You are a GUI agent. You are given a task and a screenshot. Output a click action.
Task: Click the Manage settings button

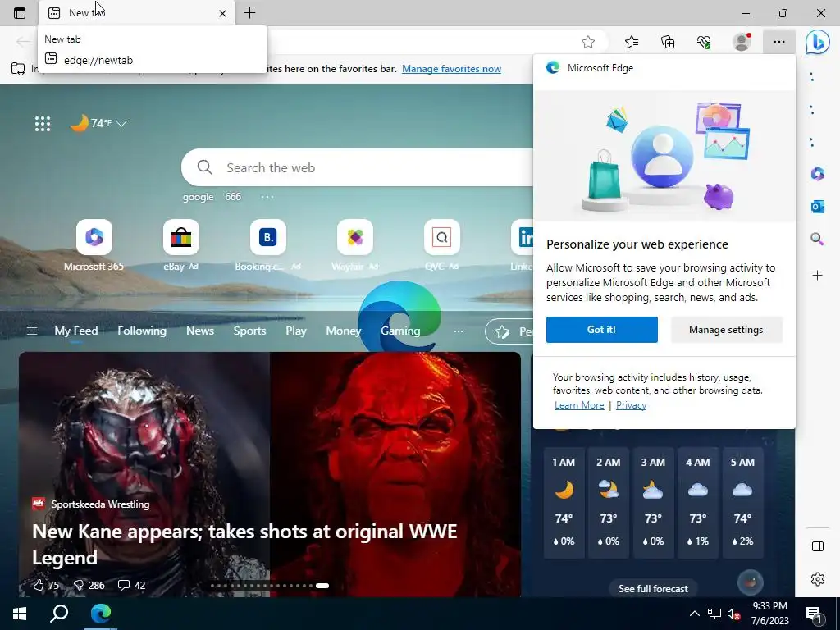pos(726,330)
